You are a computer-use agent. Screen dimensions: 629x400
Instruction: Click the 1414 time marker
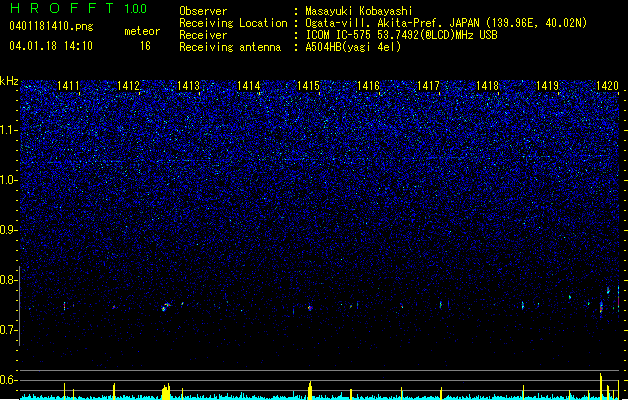click(248, 86)
